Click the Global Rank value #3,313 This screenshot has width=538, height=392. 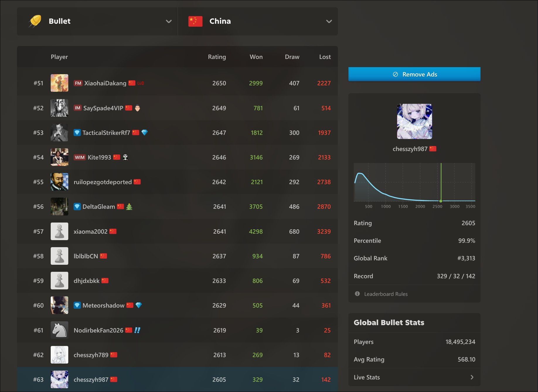[x=466, y=258]
